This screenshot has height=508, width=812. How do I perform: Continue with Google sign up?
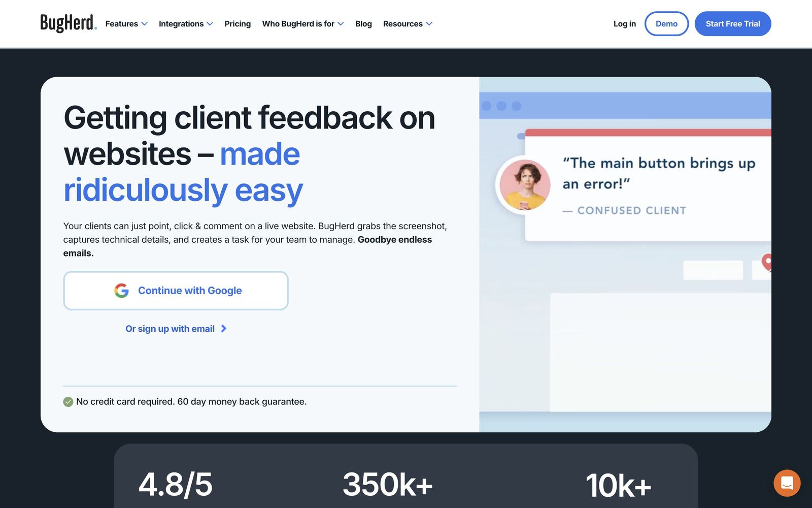(176, 291)
